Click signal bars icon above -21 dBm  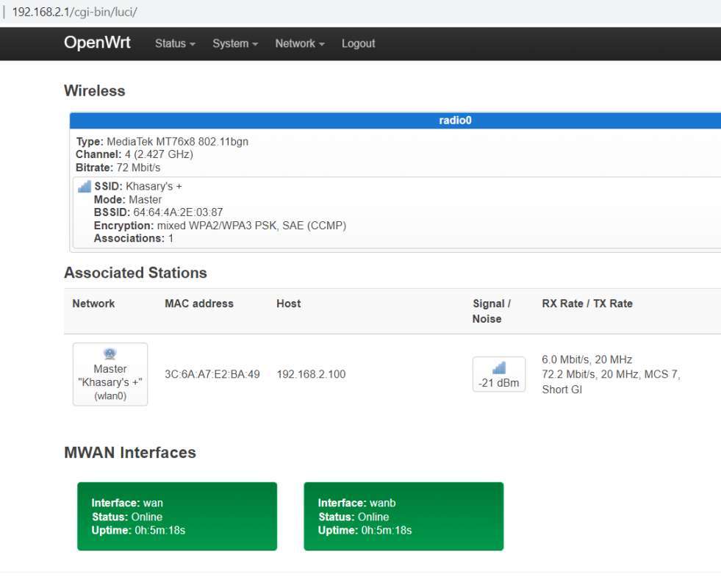pyautogui.click(x=498, y=367)
